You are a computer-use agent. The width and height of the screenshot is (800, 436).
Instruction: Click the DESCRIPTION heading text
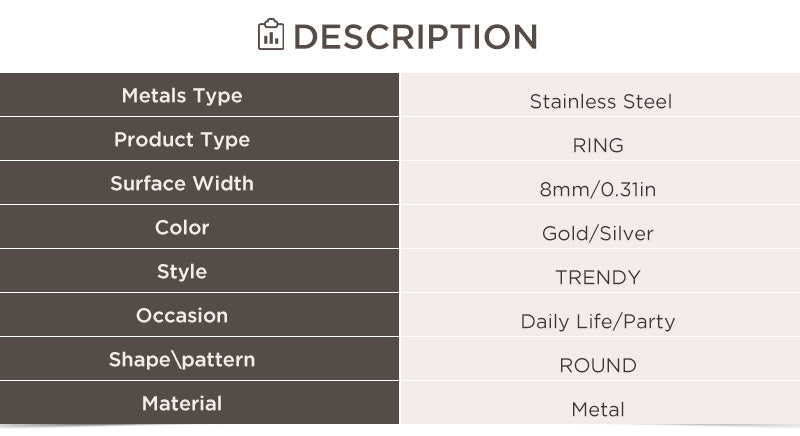click(x=415, y=37)
